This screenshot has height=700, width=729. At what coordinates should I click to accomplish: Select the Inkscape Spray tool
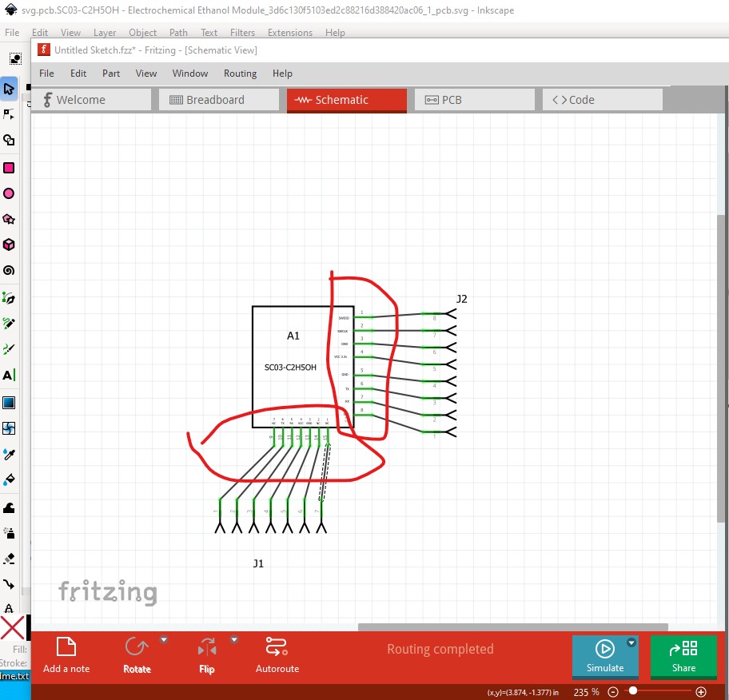(x=9, y=533)
